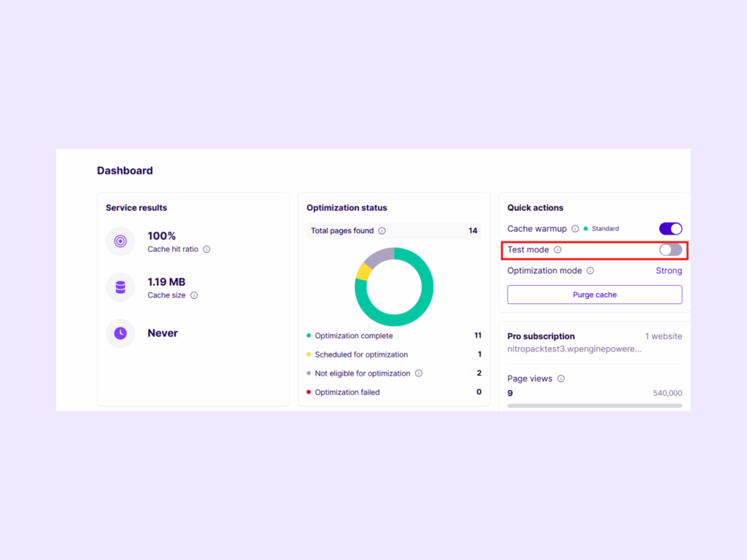Show info for Not eligible for optimization

tap(419, 373)
